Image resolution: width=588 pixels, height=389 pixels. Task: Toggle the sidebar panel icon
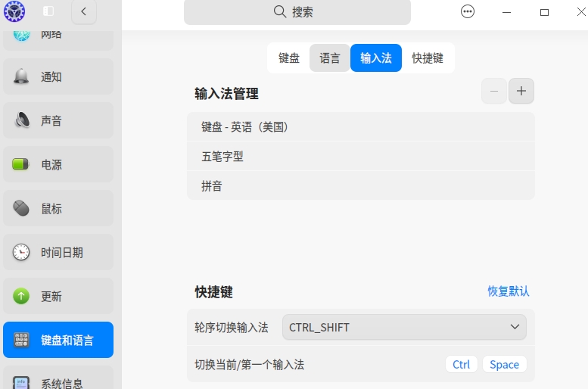[48, 11]
